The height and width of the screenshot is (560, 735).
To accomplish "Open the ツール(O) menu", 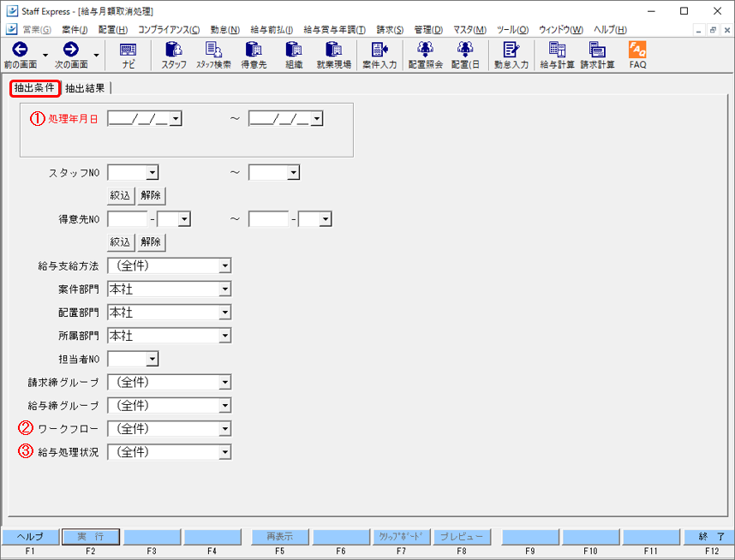I will [x=513, y=29].
